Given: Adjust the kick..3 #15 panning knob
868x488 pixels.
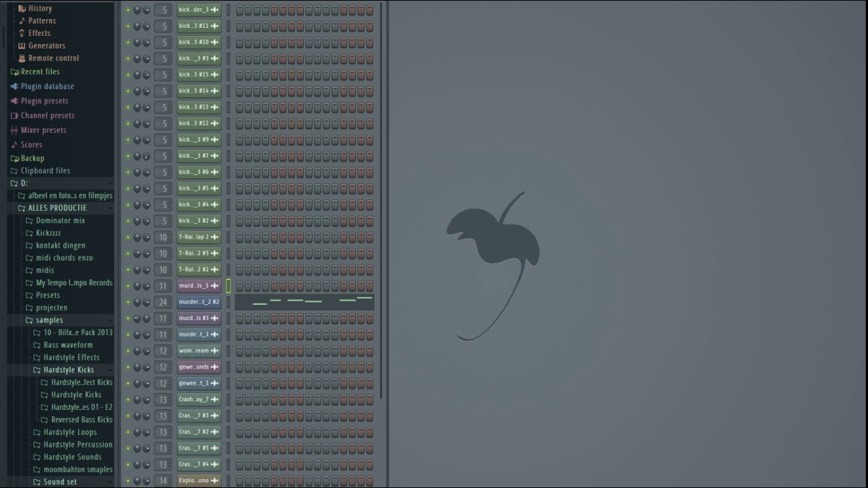Looking at the screenshot, I should point(137,75).
